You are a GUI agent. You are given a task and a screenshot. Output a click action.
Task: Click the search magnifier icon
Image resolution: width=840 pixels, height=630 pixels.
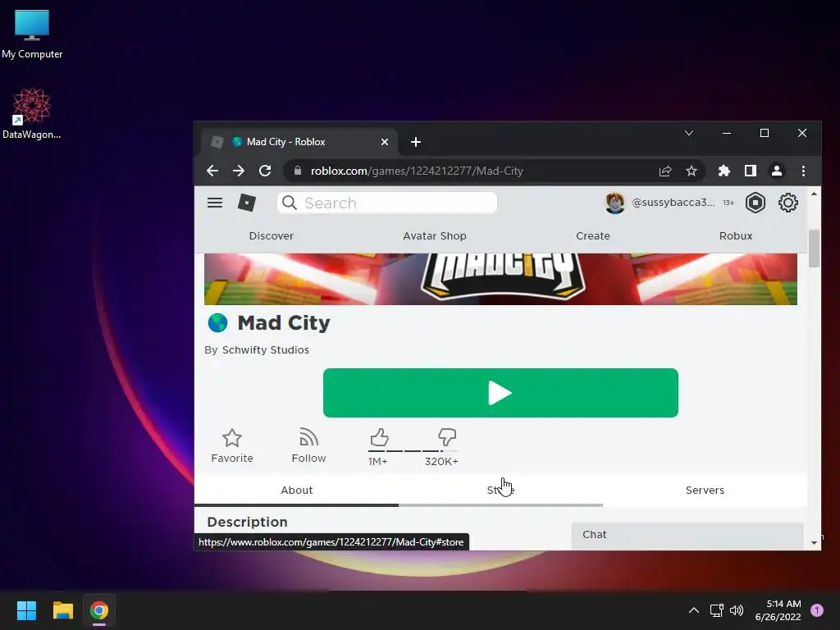(x=290, y=203)
